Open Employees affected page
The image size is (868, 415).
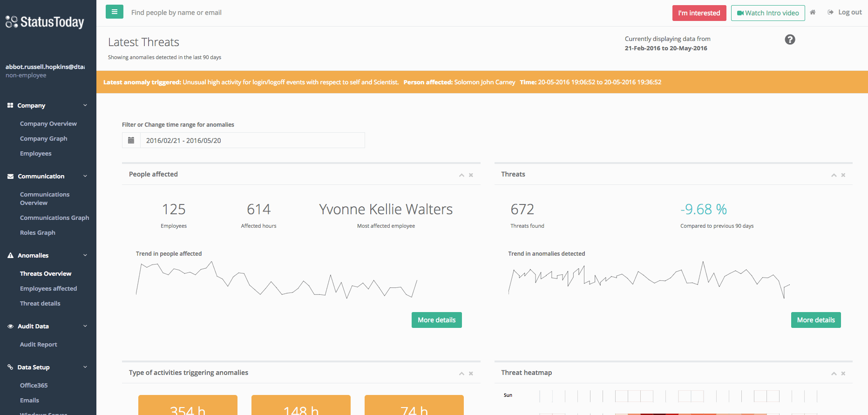48,289
